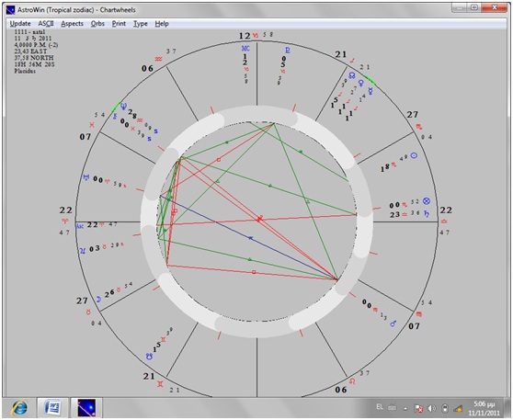Click the AstroWin title bar icon
The width and height of the screenshot is (513, 420).
10,10
